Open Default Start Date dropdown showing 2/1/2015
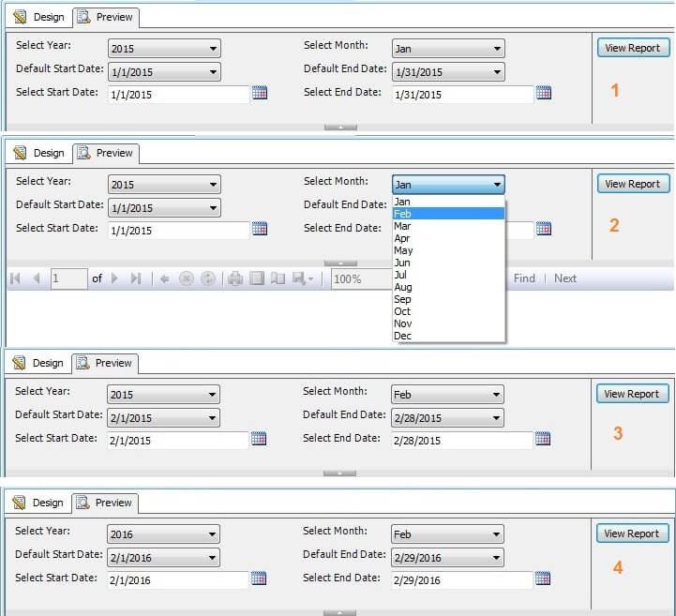The height and width of the screenshot is (616, 676). 164,418
